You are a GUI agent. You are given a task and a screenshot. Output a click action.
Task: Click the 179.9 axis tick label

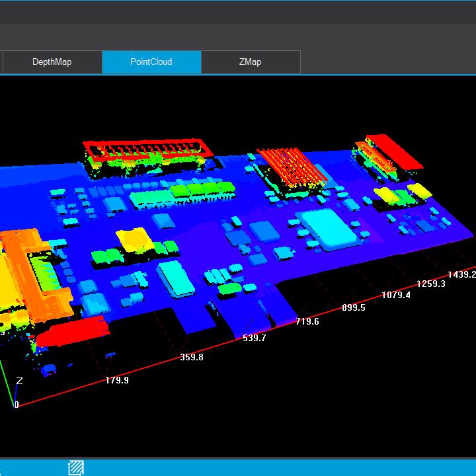[x=117, y=380]
